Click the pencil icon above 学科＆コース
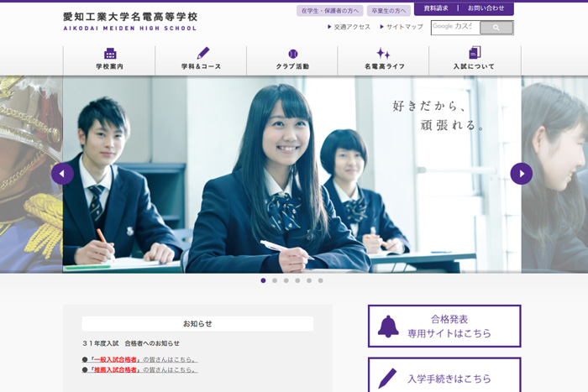The width and height of the screenshot is (588, 392). pos(202,53)
